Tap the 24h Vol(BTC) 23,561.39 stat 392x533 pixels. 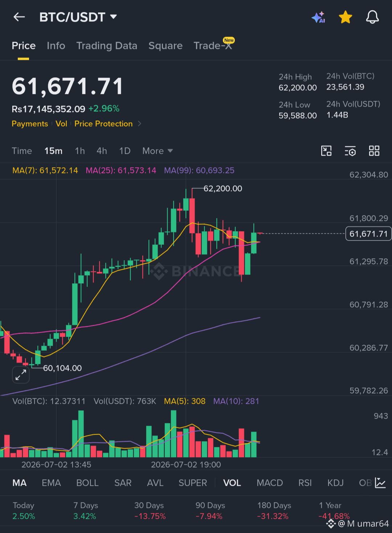[x=350, y=82]
